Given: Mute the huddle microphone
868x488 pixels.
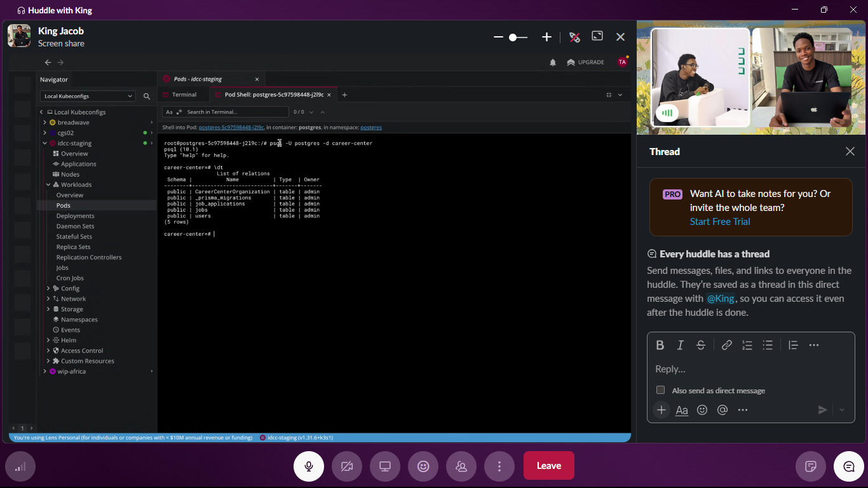Looking at the screenshot, I should click(309, 466).
